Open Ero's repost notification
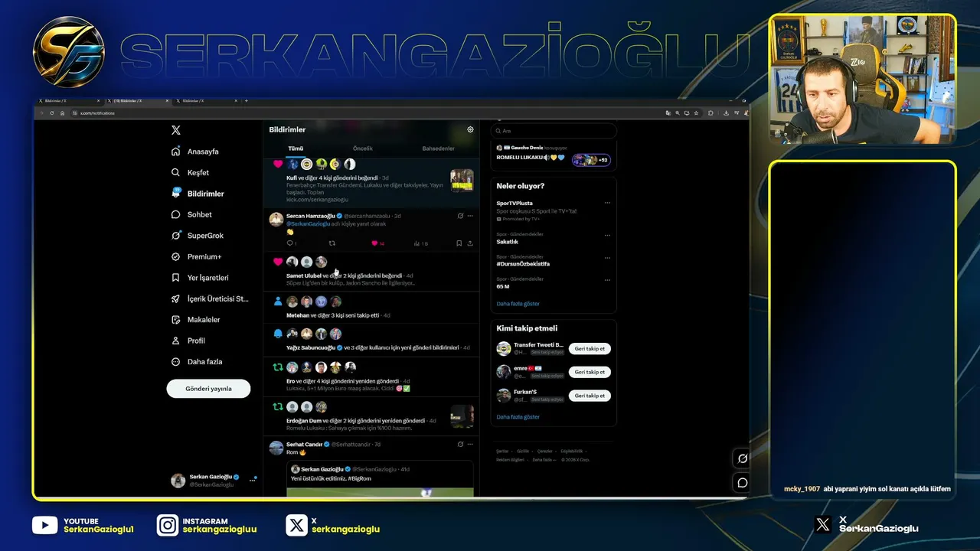 tap(371, 377)
